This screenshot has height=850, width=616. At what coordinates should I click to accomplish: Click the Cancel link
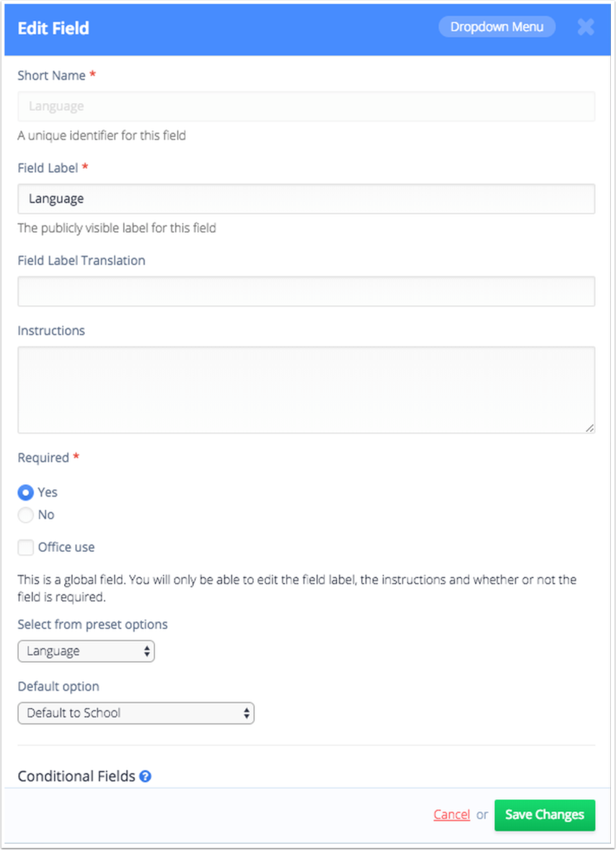click(452, 814)
